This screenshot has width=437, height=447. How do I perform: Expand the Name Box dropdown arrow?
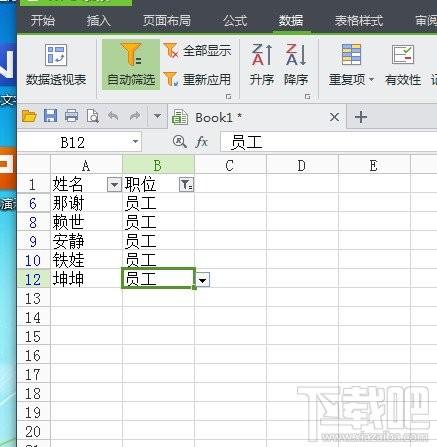pos(135,142)
